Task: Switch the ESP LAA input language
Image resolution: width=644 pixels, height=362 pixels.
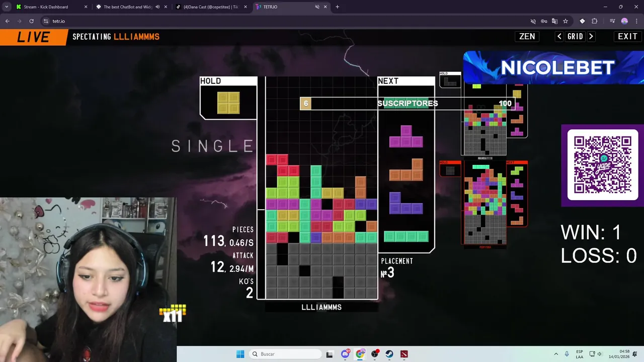Action: 580,354
